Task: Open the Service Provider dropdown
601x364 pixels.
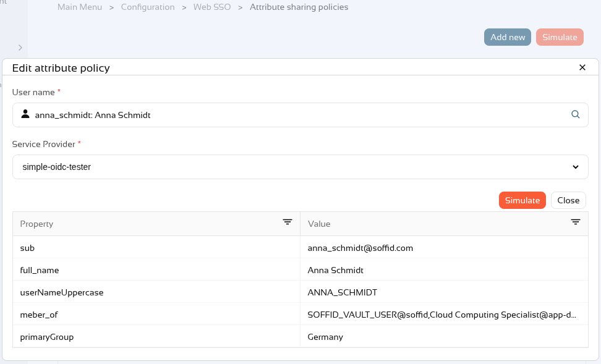Action: tap(300, 167)
